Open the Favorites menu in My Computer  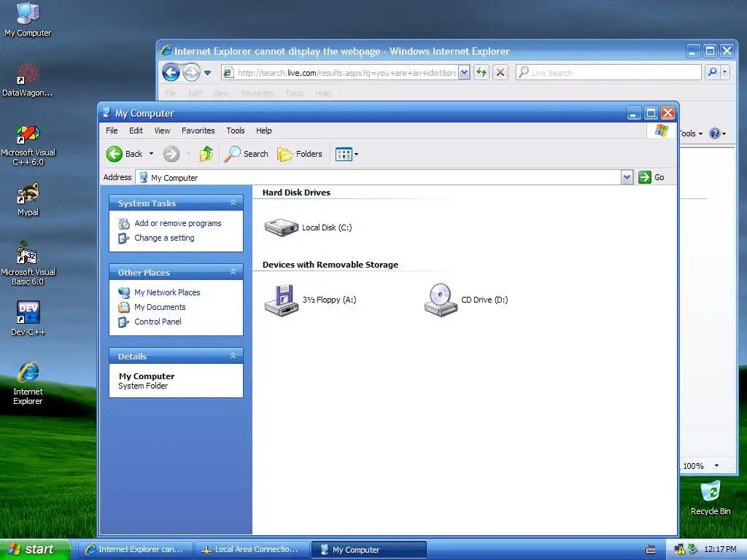198,131
